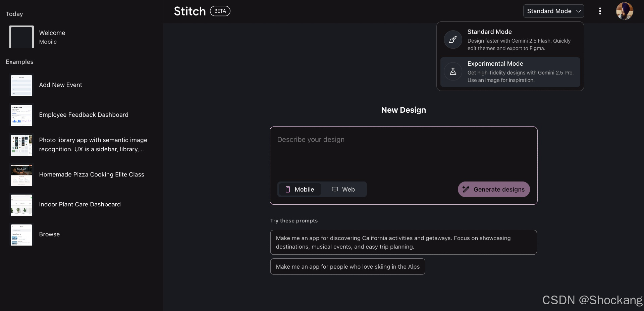Click the Today section heading

tap(14, 14)
